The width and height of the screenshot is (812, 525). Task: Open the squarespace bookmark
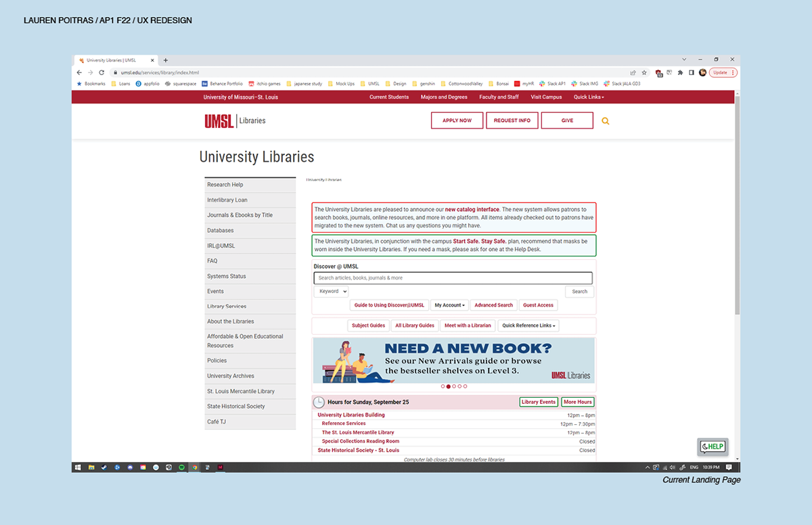tap(181, 84)
